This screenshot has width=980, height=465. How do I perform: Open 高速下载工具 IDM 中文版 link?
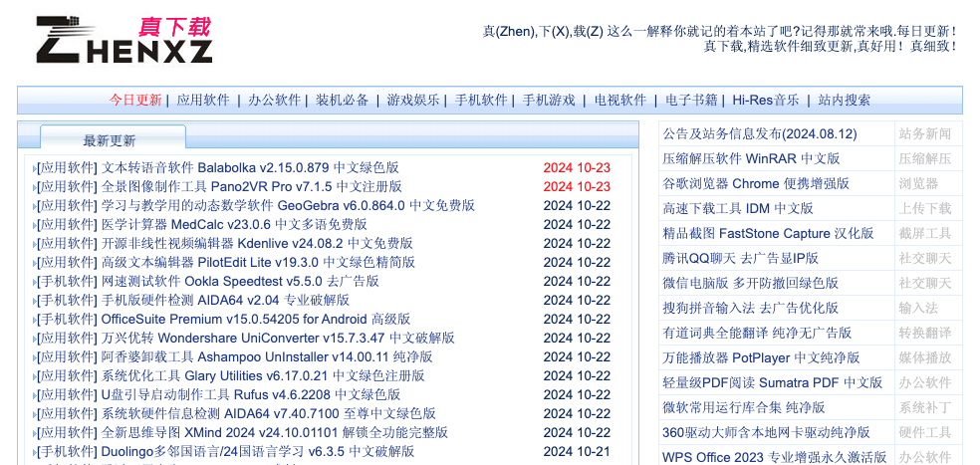(738, 208)
